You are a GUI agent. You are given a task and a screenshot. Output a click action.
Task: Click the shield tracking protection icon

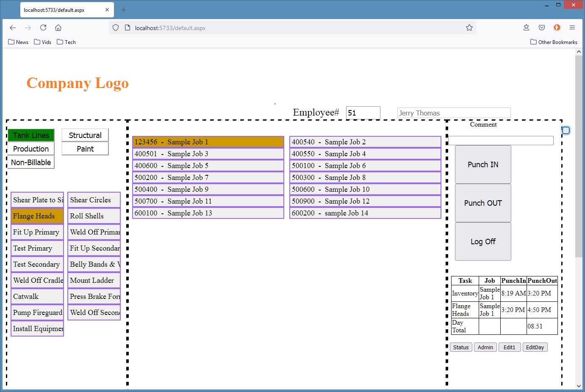[116, 28]
